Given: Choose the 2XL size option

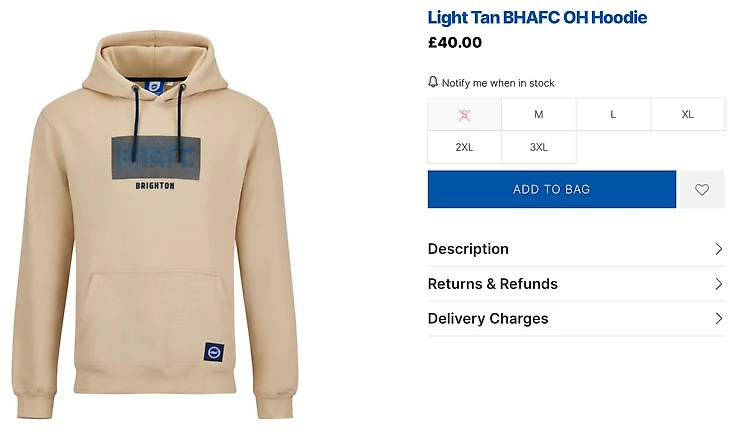Looking at the screenshot, I should point(464,147).
